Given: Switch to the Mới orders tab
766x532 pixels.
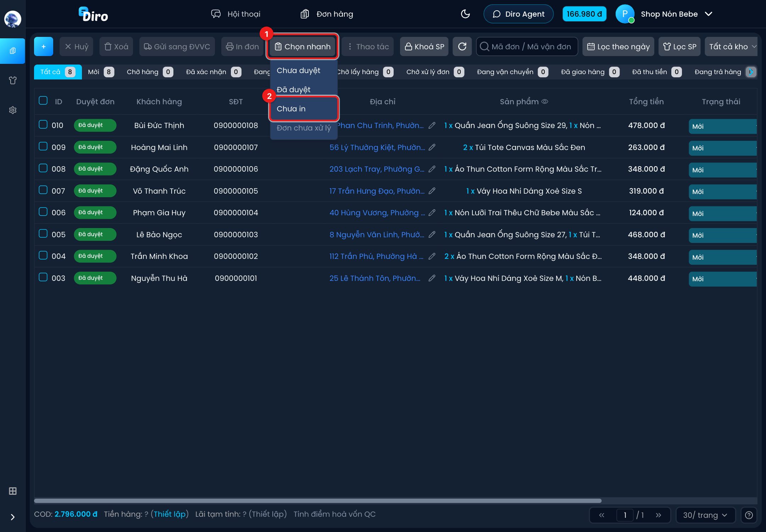Looking at the screenshot, I should coord(101,72).
